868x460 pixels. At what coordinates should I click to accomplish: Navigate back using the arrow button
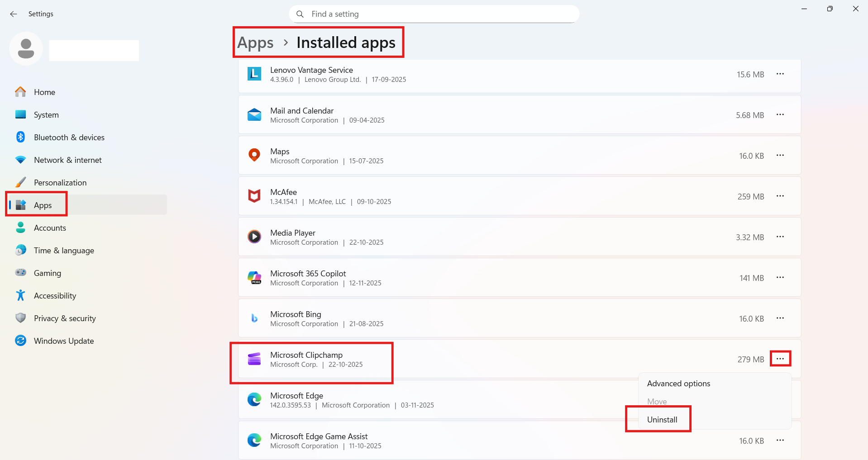(13, 14)
